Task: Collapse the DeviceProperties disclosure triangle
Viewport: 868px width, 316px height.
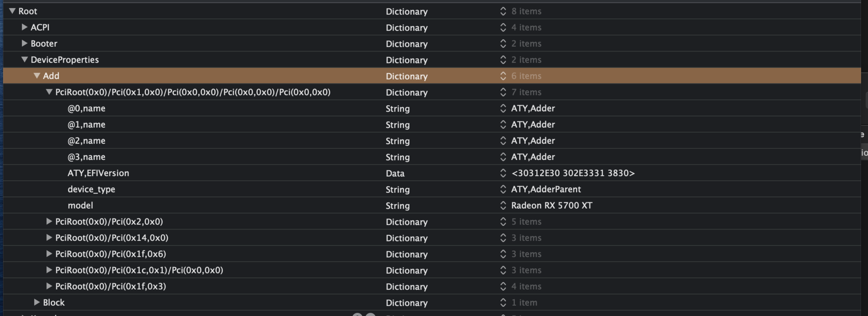Action: [24, 59]
